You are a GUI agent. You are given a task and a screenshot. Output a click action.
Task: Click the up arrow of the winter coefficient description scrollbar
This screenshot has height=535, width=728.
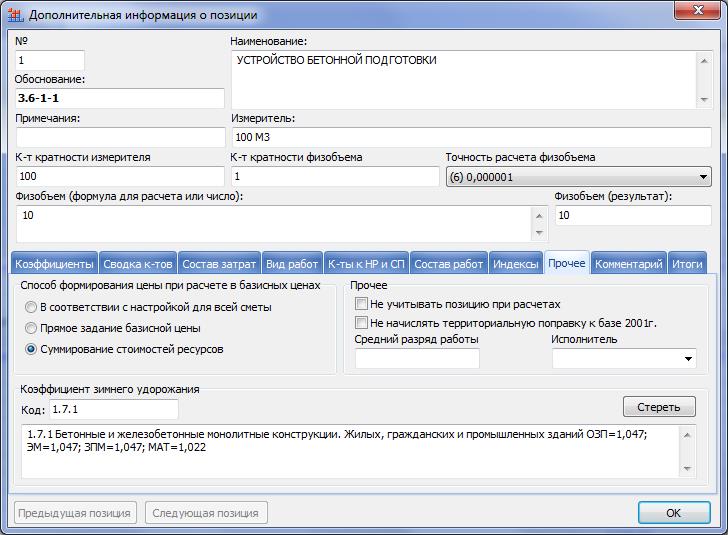[687, 435]
